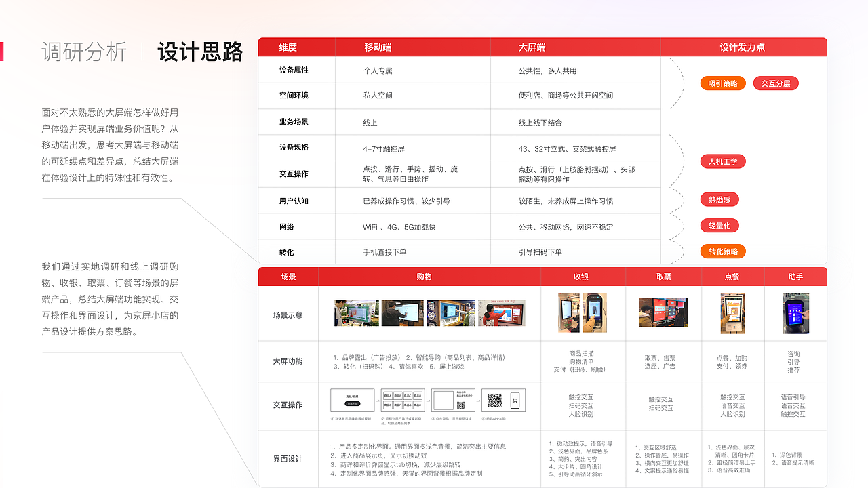Click the 咨询 text in 助手 column
This screenshot has width=868, height=488.
point(793,354)
